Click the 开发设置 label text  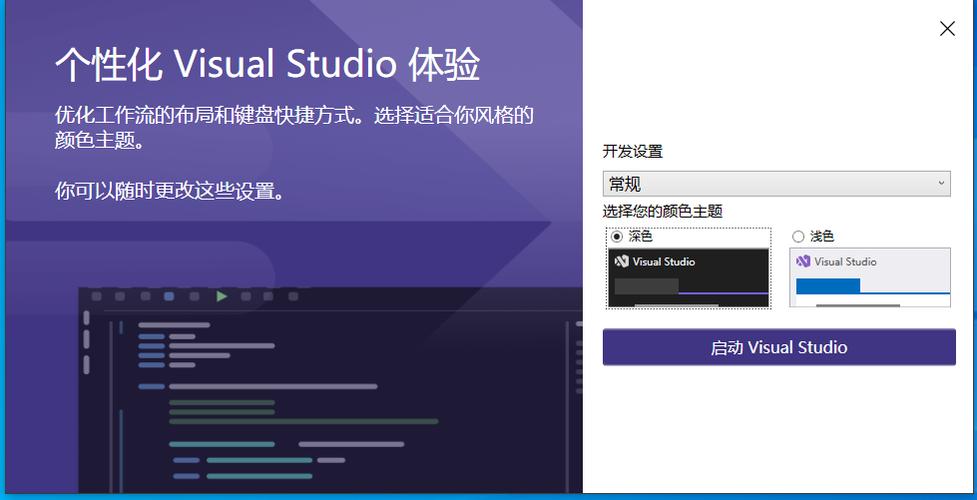[632, 151]
